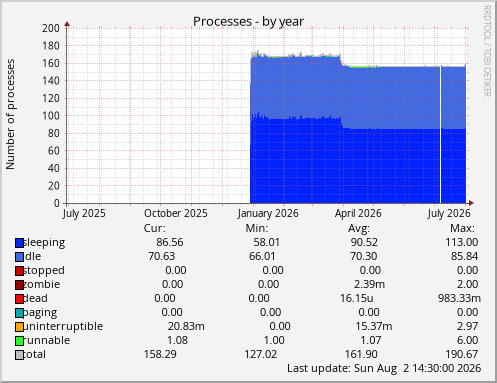Click the 'January 2026' x-axis label
Image resolution: width=497 pixels, height=383 pixels.
coord(268,214)
